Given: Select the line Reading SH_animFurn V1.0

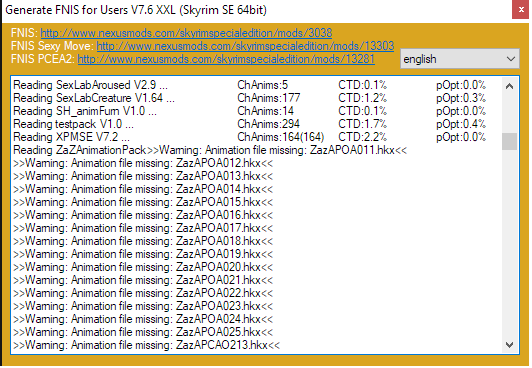Looking at the screenshot, I should coord(85,111).
